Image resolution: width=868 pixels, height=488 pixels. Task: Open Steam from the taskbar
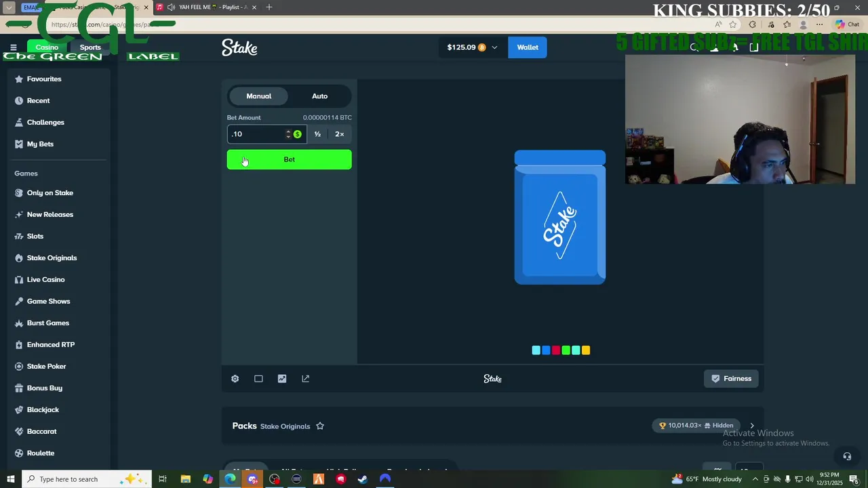(x=363, y=479)
